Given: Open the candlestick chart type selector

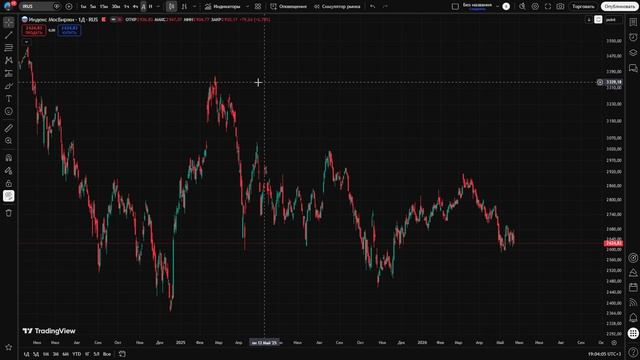Looking at the screenshot, I should (171, 7).
